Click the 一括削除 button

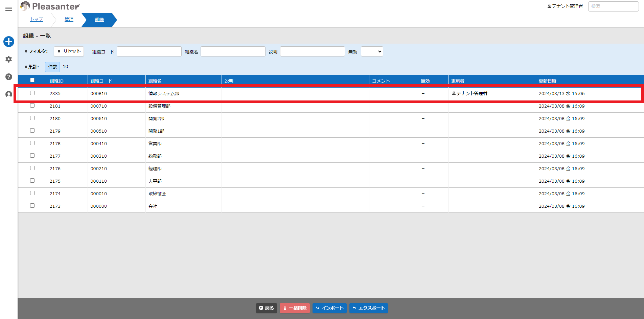295,308
